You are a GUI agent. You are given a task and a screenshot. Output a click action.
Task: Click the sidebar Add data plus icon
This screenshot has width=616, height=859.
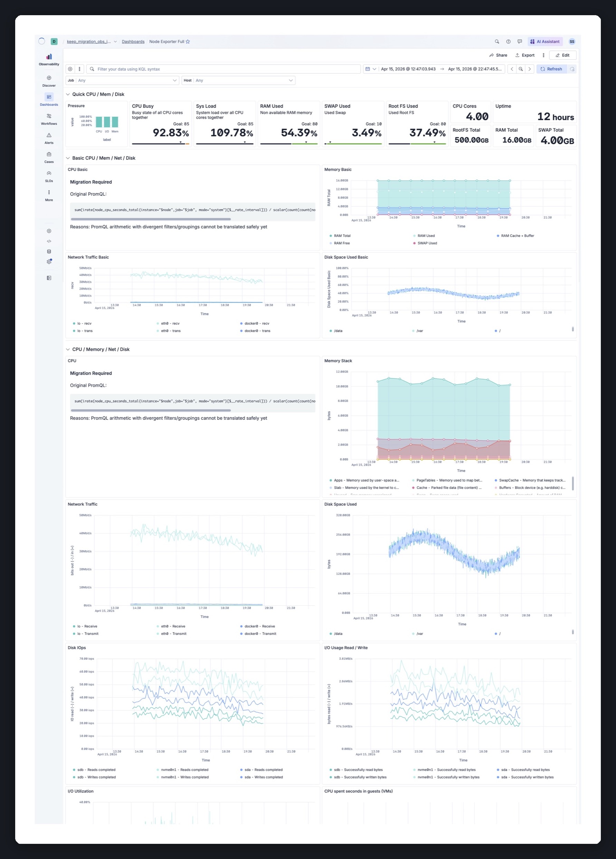coord(49,231)
